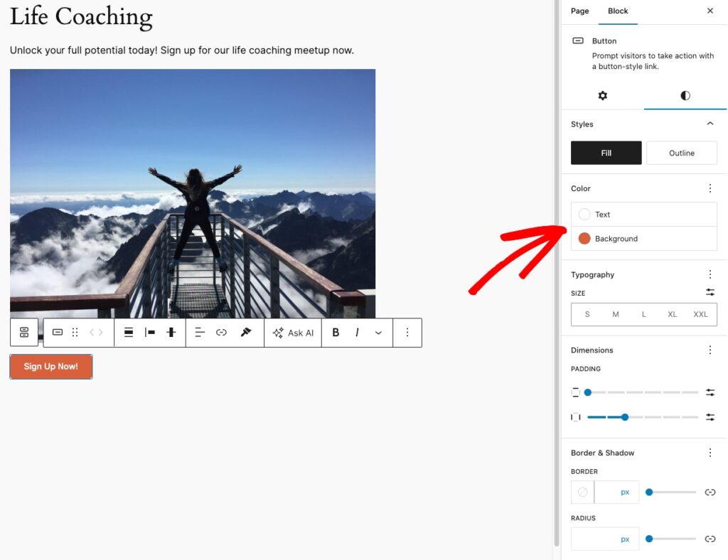Open the block Settings gear tab
The image size is (728, 560).
[x=602, y=96]
